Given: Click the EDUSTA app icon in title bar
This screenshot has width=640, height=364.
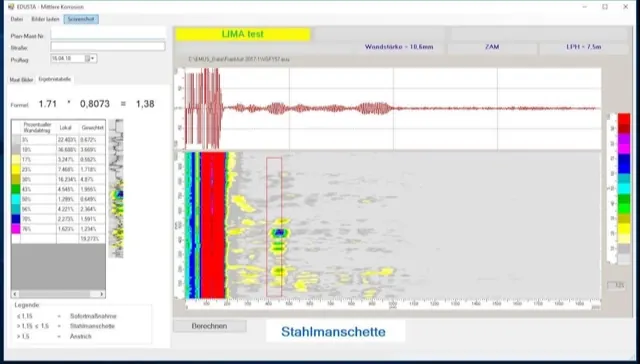Looking at the screenshot, I should click(11, 7).
